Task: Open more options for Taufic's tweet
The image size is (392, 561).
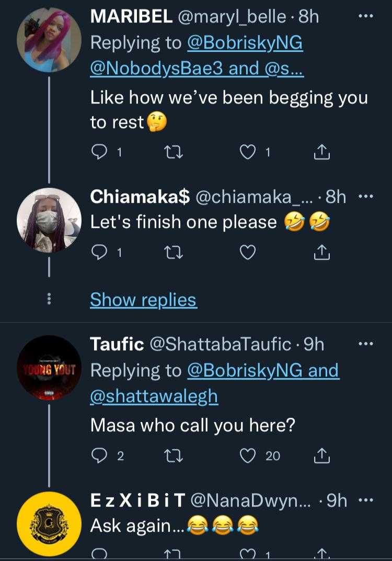Action: [x=365, y=344]
